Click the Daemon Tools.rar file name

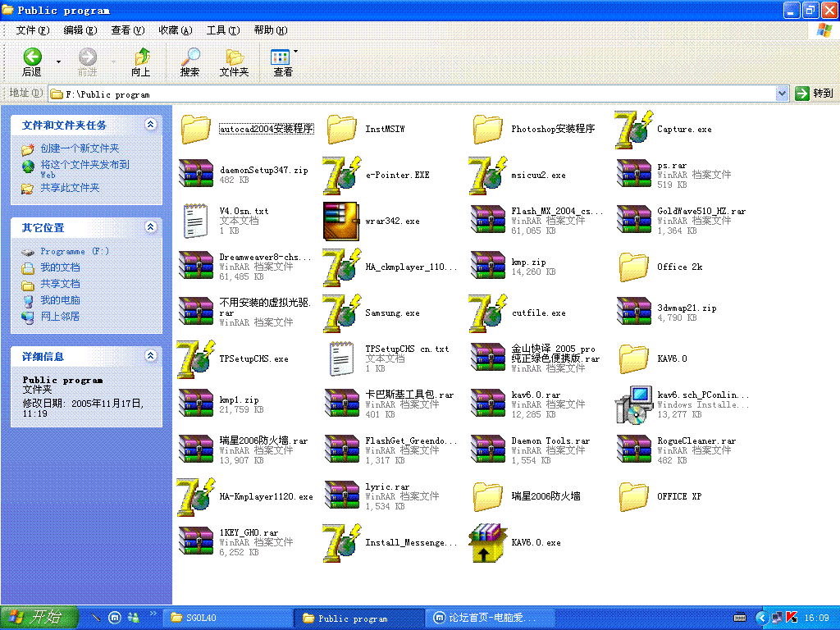[550, 441]
